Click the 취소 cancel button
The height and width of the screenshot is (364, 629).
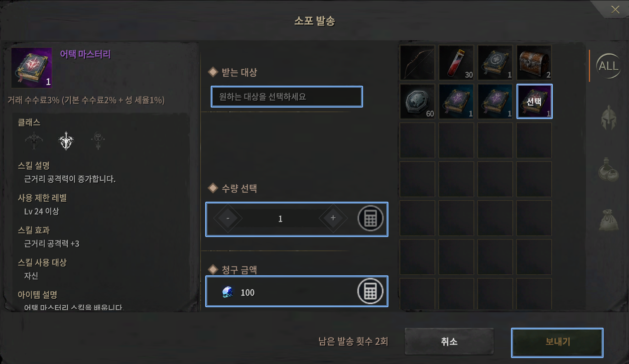[449, 342]
